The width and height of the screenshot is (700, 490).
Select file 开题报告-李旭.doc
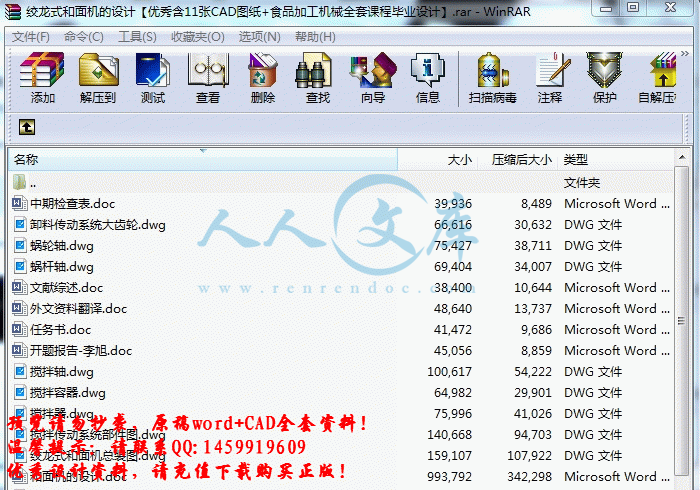(81, 351)
